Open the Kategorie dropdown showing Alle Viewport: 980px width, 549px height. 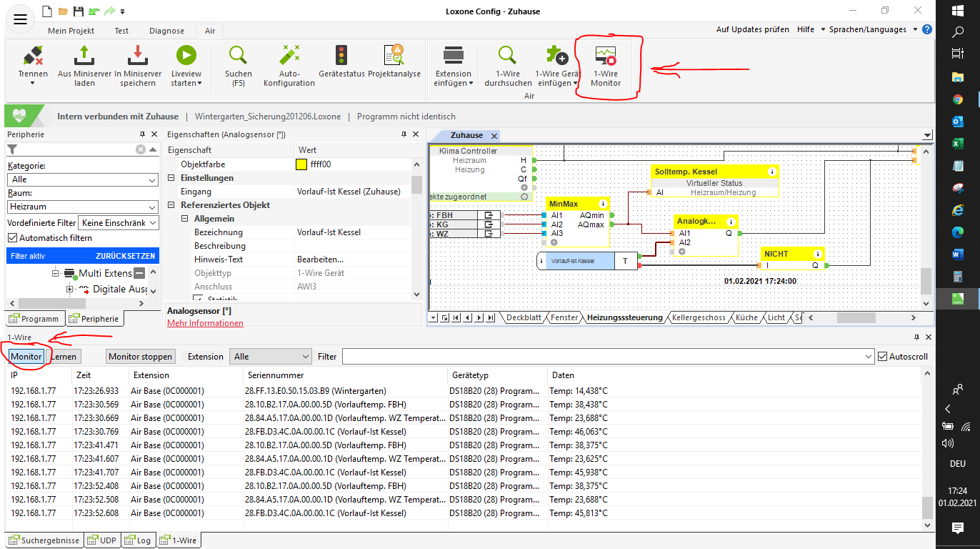pos(82,180)
